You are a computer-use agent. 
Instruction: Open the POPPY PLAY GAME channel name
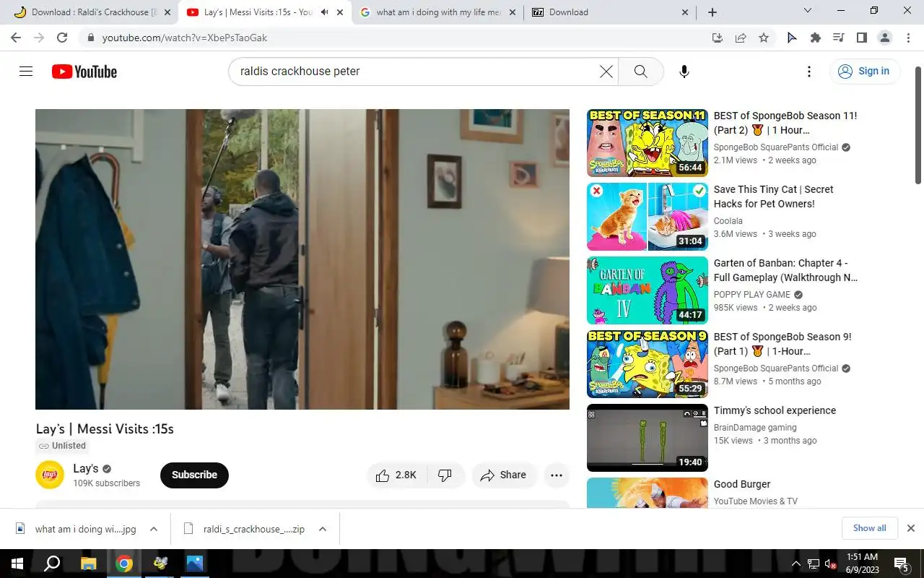click(752, 295)
